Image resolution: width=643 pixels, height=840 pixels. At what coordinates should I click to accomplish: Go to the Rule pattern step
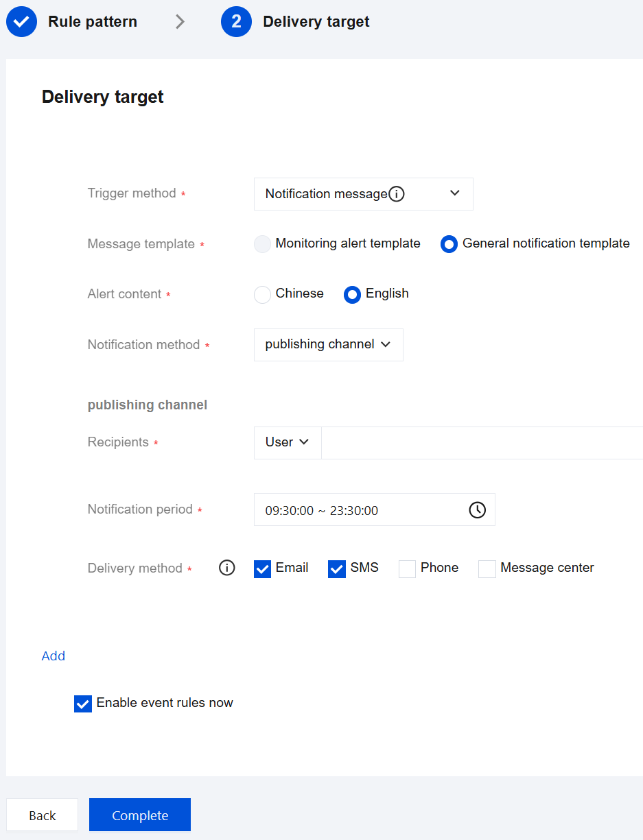coord(92,22)
